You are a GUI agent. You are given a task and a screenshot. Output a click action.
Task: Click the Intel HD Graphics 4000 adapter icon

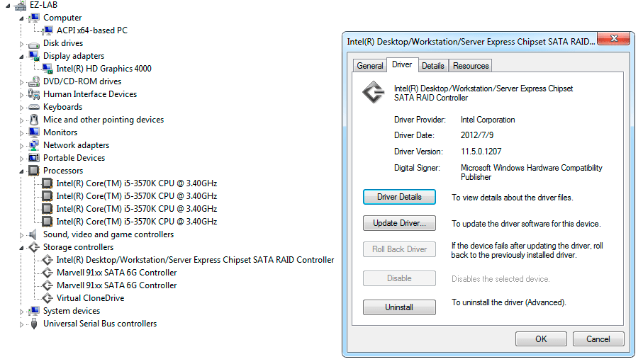47,69
